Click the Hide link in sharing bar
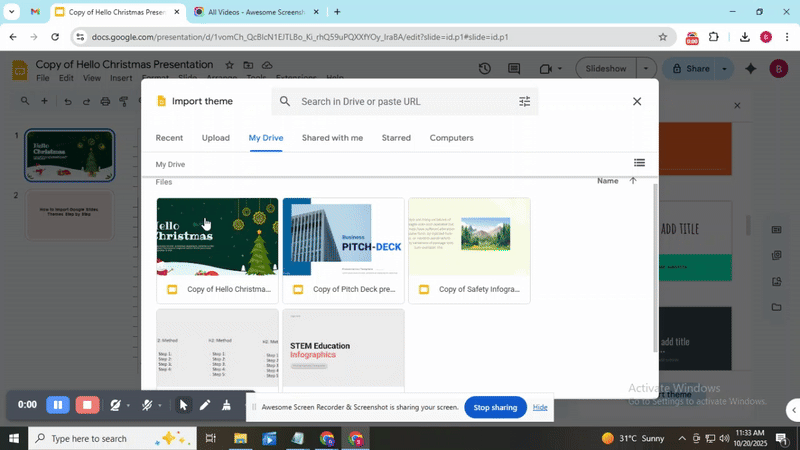 tap(540, 407)
